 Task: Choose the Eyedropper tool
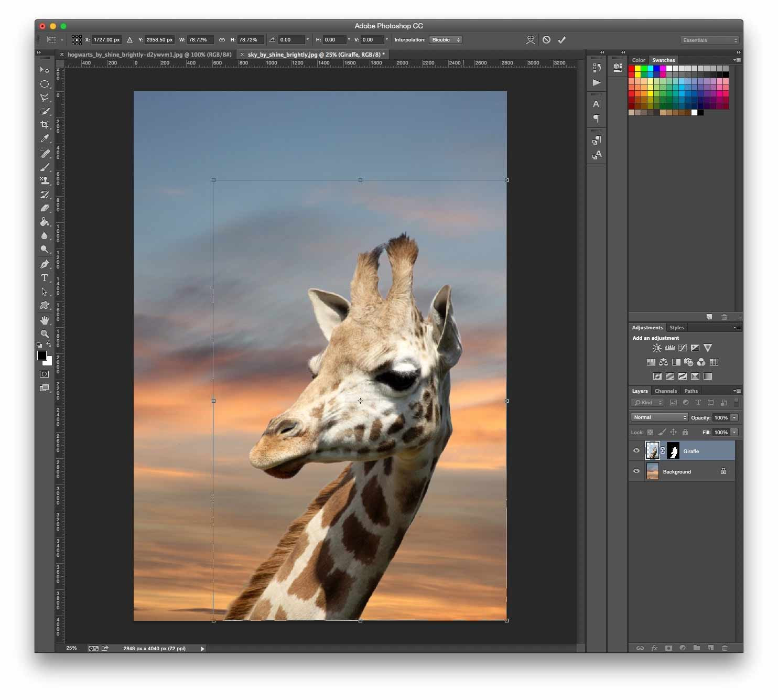coord(45,139)
